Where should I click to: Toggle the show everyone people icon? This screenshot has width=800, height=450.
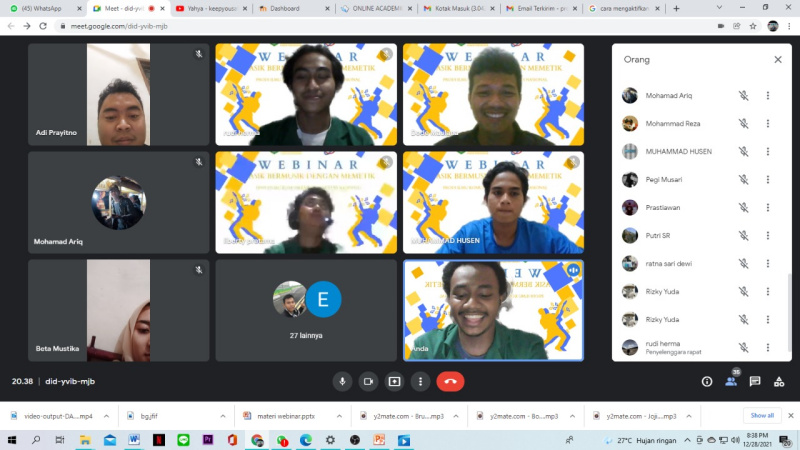731,381
